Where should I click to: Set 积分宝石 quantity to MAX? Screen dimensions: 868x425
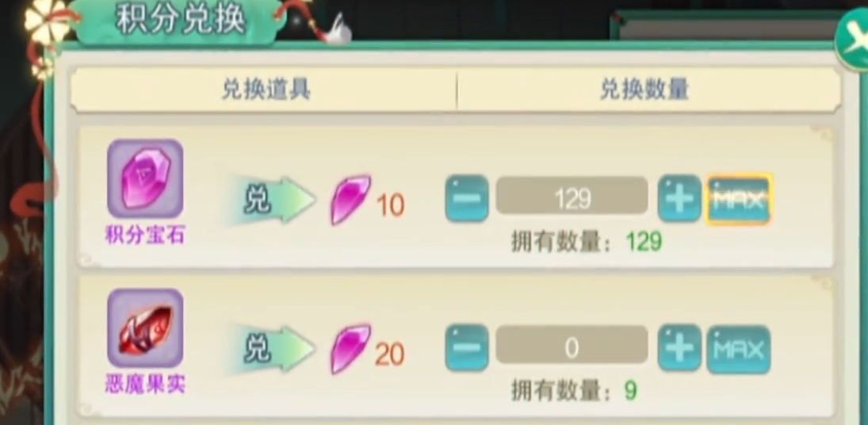pyautogui.click(x=739, y=199)
